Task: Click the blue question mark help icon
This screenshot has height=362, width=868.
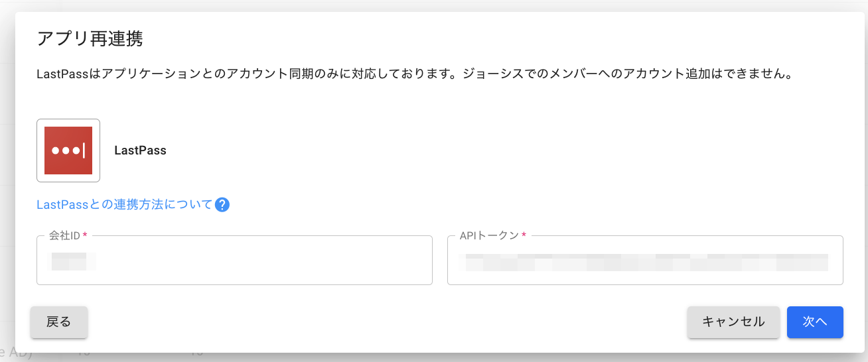Action: pyautogui.click(x=222, y=205)
